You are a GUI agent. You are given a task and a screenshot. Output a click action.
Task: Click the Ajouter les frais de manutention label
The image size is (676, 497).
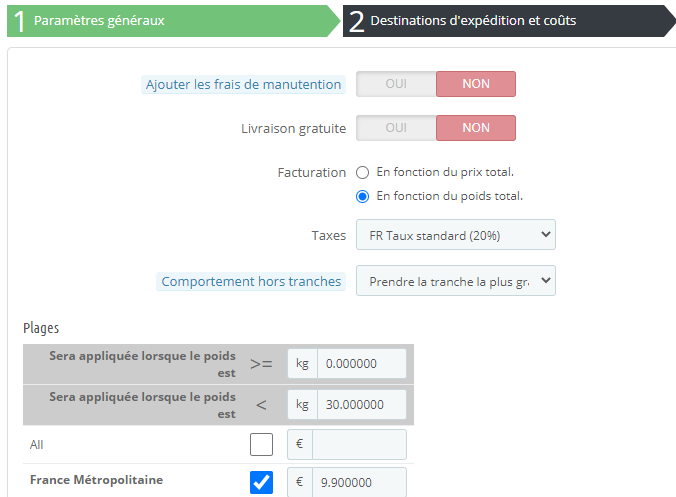[244, 85]
